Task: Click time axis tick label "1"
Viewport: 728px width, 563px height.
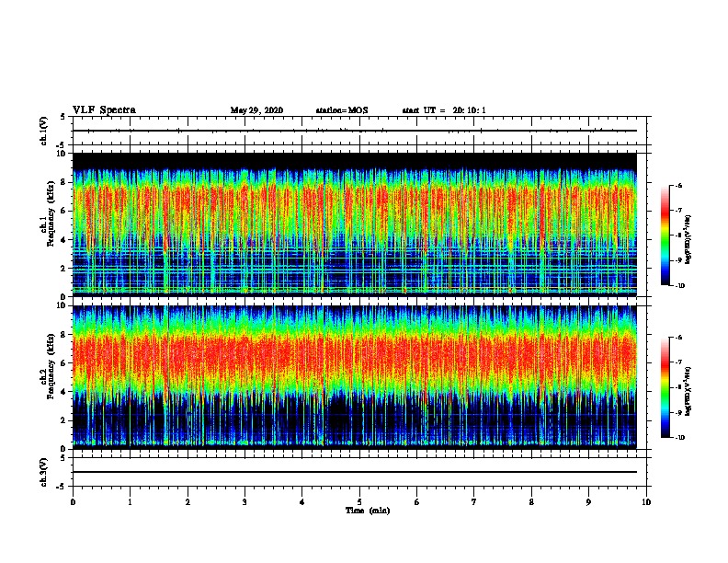Action: 130,502
